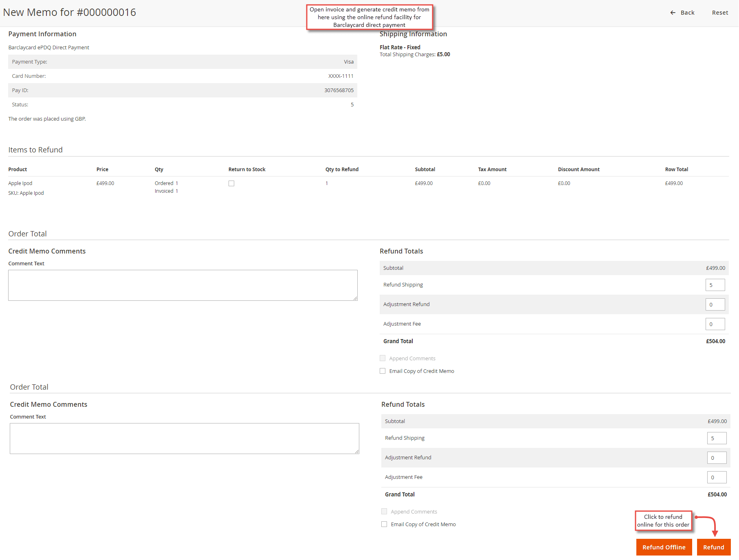Image resolution: width=739 pixels, height=560 pixels.
Task: Click the Return to Stock column header
Action: click(247, 170)
